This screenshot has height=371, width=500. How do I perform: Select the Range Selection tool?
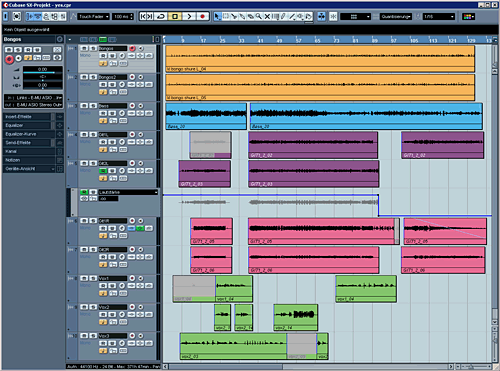tap(226, 16)
